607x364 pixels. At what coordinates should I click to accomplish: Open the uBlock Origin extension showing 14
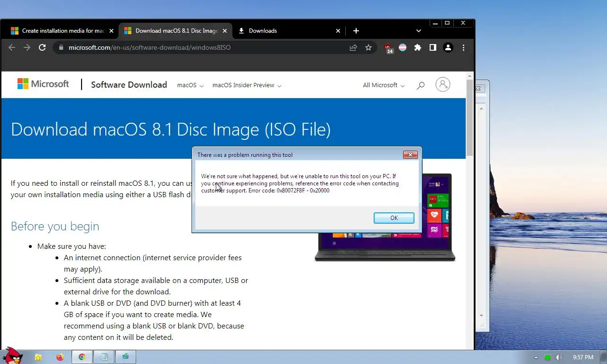click(x=388, y=48)
